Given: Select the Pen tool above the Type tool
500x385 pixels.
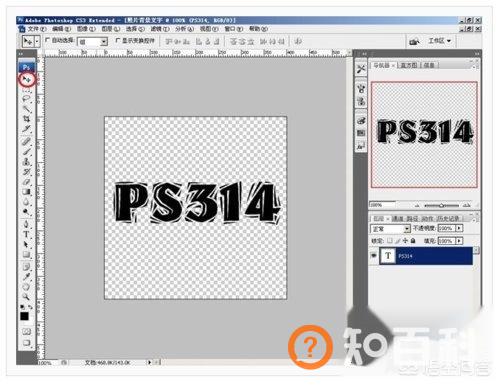Looking at the screenshot, I should click(x=26, y=224).
